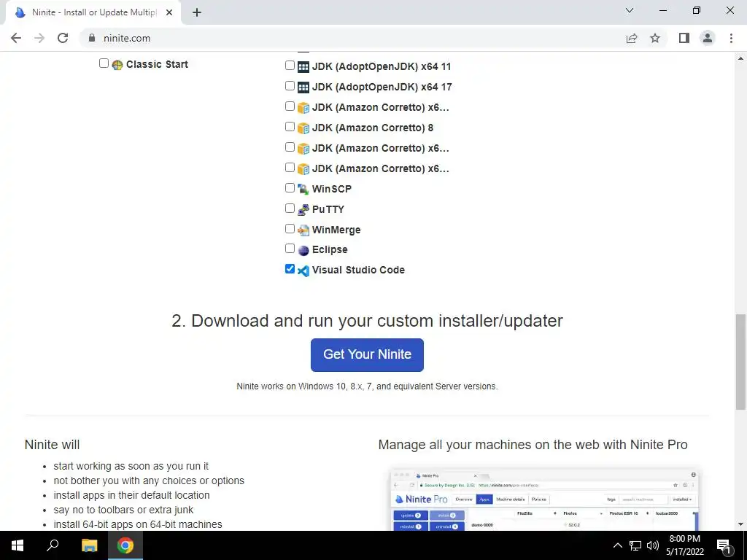
Task: Show hidden system tray icons
Action: point(617,545)
